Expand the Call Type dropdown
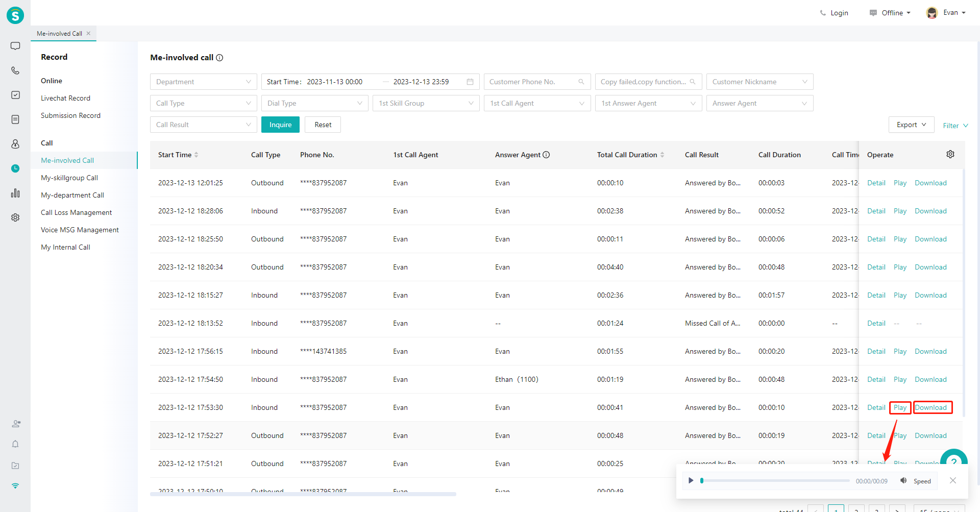 (203, 103)
